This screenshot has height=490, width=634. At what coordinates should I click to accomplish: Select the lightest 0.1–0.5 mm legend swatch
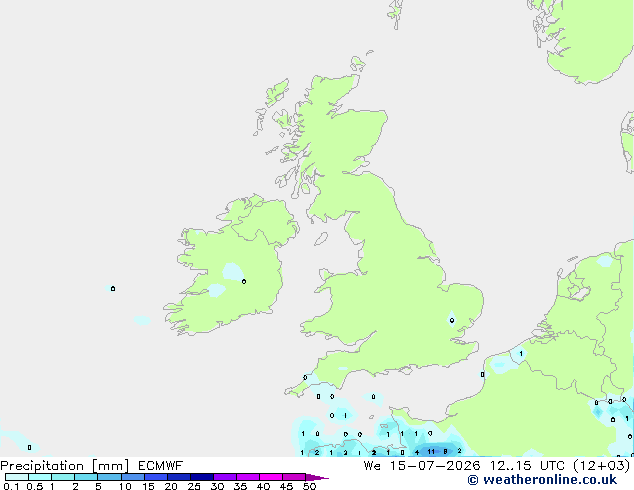[x=17, y=477]
